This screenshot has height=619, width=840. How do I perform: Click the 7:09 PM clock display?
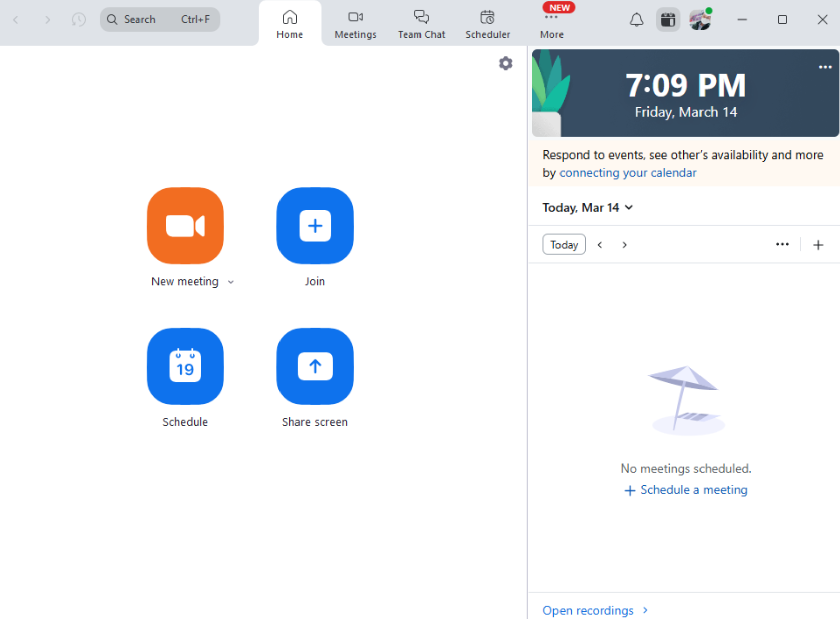point(685,85)
